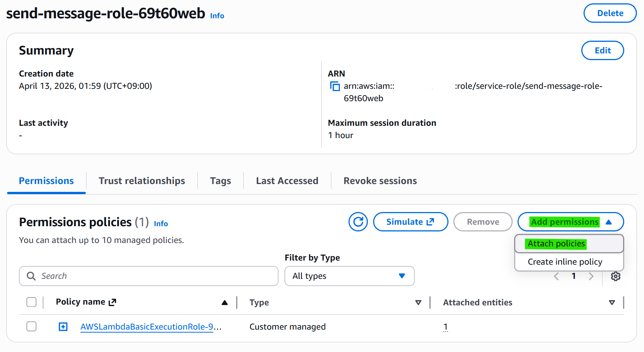Click the Attached entities column header
644x352 pixels.
pyautogui.click(x=478, y=303)
